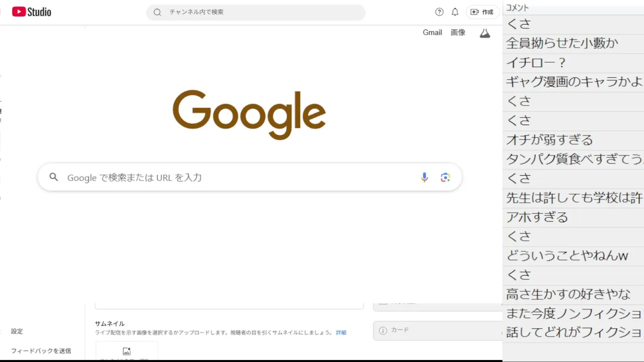Start voice search with the microphone icon

424,177
